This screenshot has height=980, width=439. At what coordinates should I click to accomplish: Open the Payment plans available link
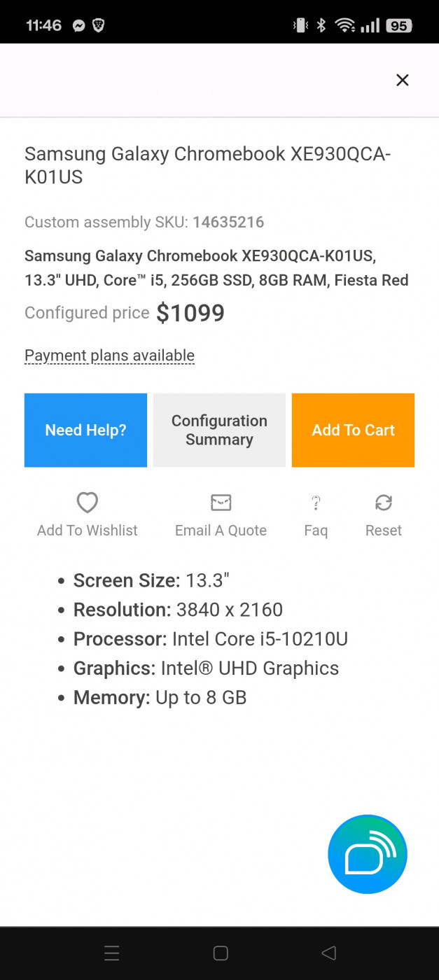(x=109, y=356)
